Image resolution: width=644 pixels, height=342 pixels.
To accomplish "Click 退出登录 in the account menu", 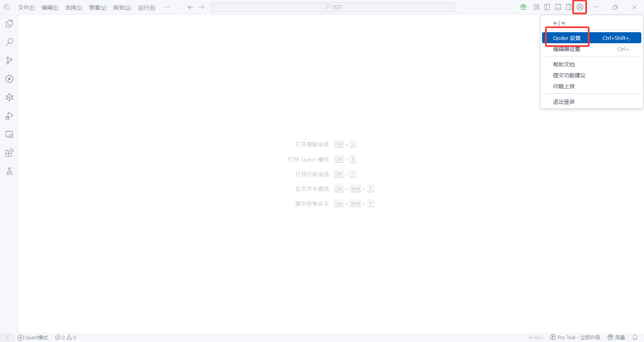I will (x=564, y=101).
